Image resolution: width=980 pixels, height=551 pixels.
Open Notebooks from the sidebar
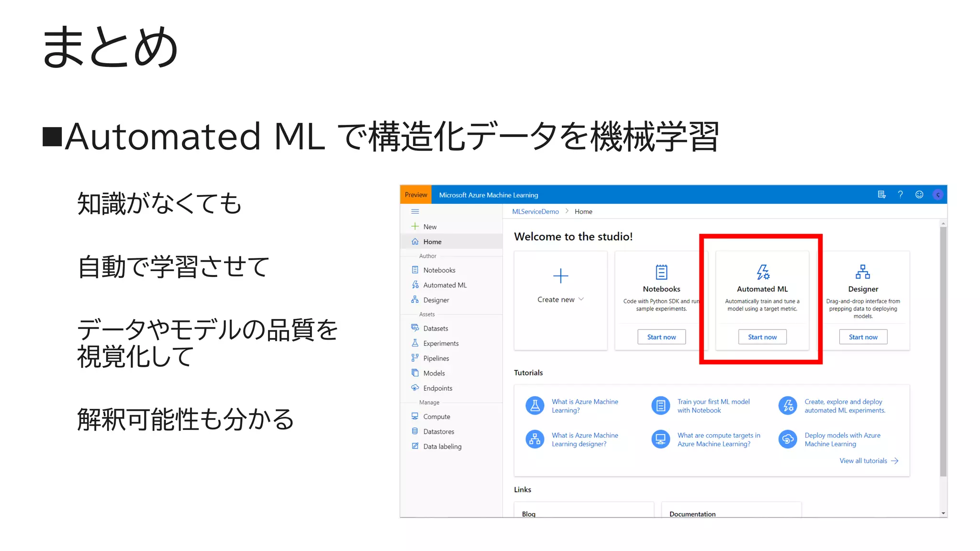(x=451, y=270)
